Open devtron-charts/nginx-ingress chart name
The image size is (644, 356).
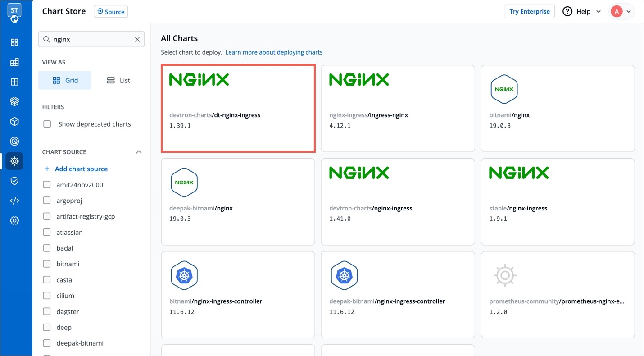point(371,208)
